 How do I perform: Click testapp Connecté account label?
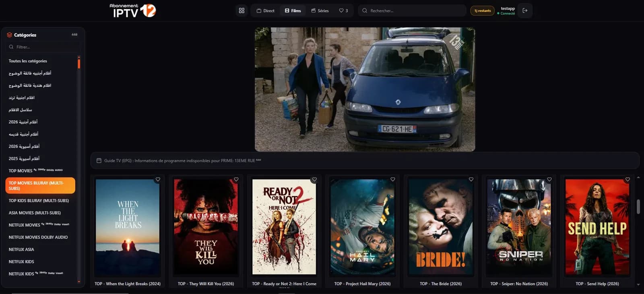(506, 10)
